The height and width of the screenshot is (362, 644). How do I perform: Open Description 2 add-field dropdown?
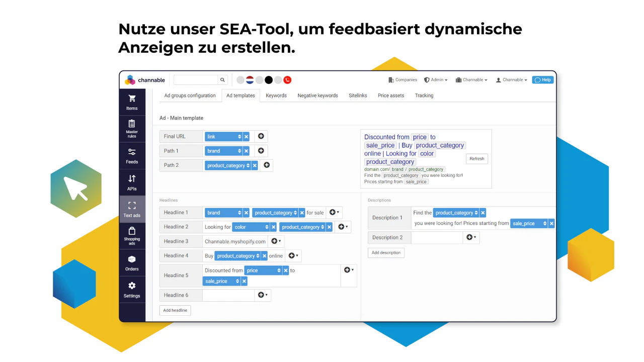coord(471,237)
